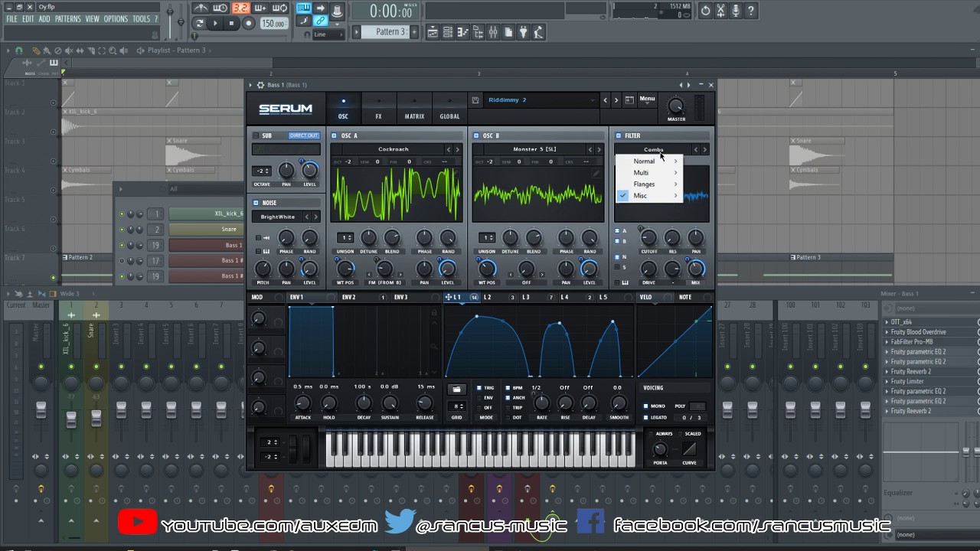Toggle LFO TRIG mode checkbox
Image resolution: width=980 pixels, height=551 pixels.
tap(479, 388)
